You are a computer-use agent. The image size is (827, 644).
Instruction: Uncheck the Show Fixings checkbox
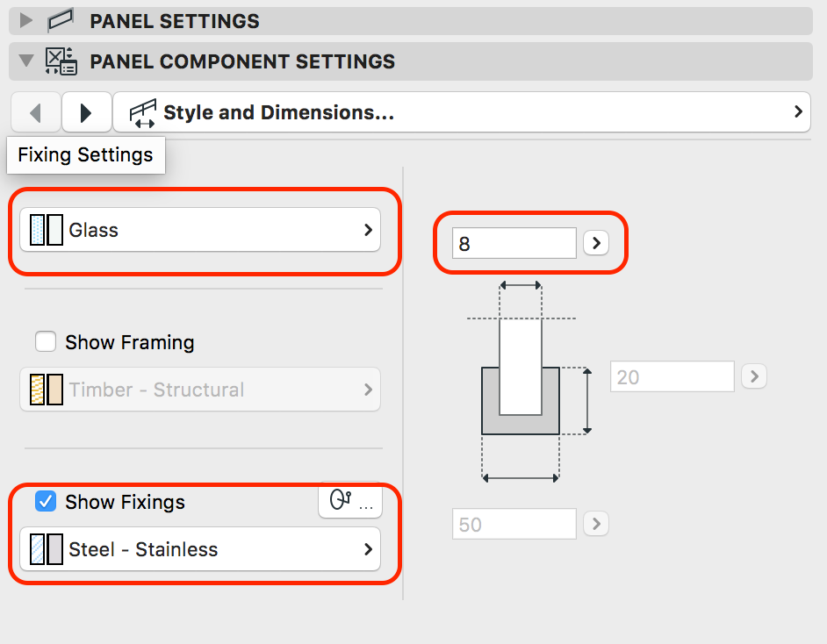coord(46,502)
